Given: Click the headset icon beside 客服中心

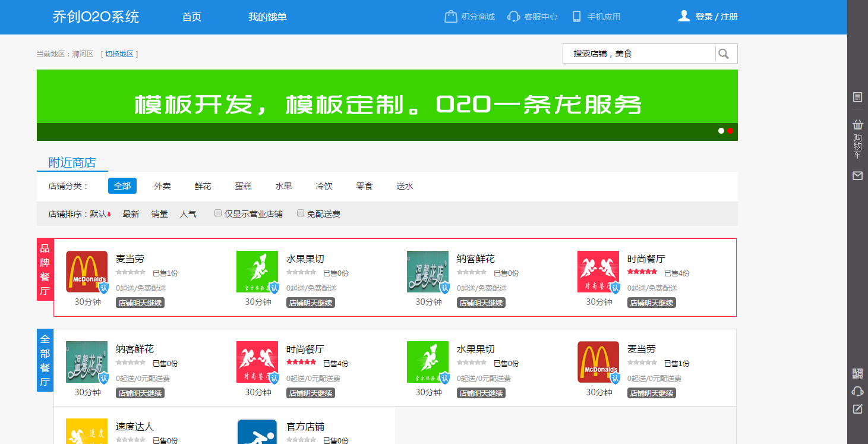Looking at the screenshot, I should point(513,17).
